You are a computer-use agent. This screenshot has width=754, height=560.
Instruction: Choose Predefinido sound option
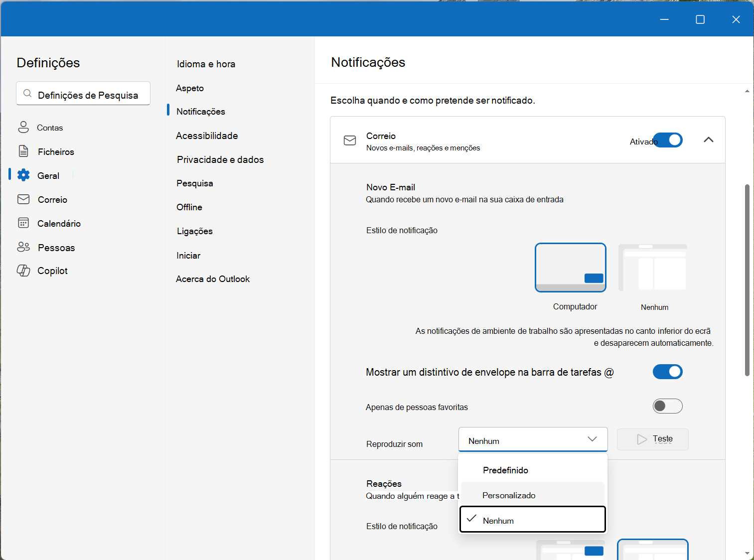pos(533,470)
